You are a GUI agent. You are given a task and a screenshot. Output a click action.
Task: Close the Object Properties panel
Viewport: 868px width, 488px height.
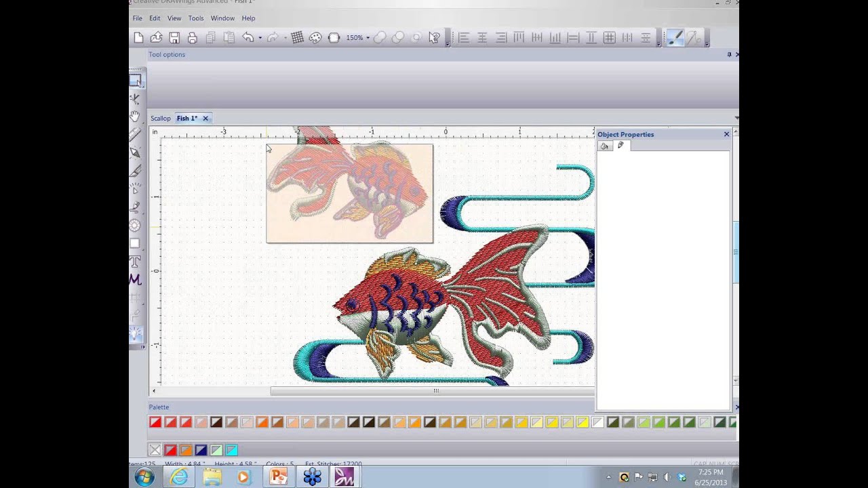(x=726, y=134)
